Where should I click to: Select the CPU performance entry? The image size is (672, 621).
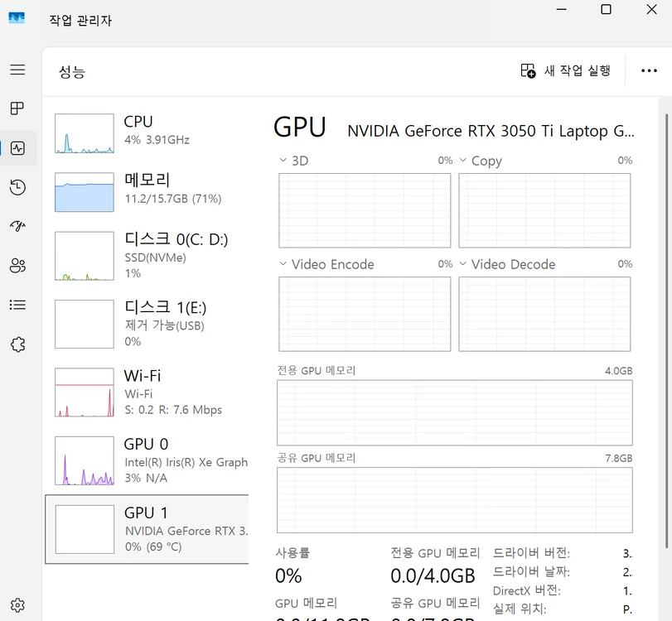(147, 133)
